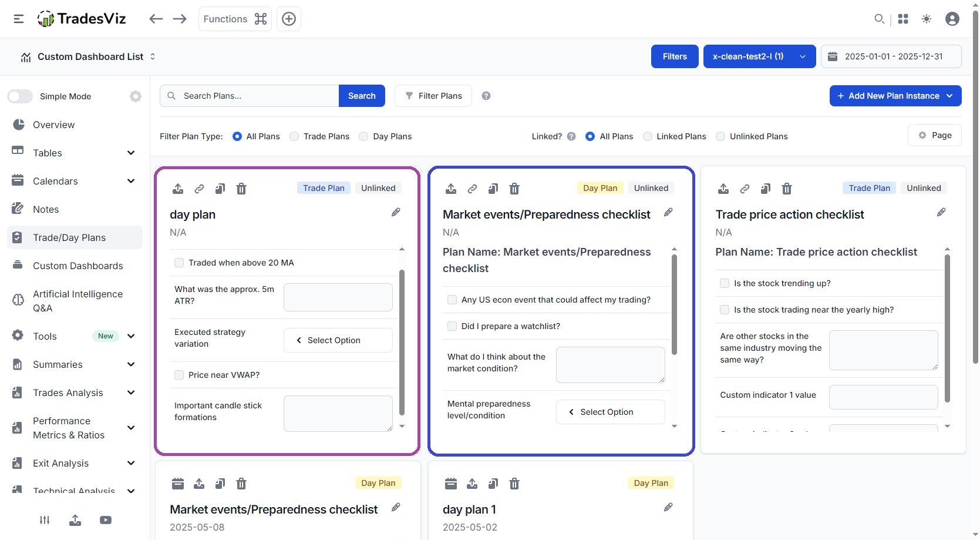Click the 5m ATR input field
Screen dimensions: 980x540
pyautogui.click(x=338, y=297)
